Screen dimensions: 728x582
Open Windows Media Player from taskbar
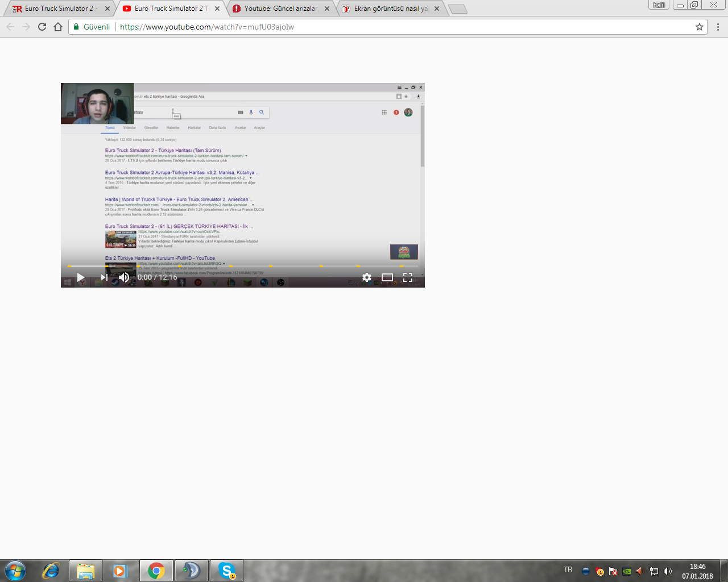(121, 571)
